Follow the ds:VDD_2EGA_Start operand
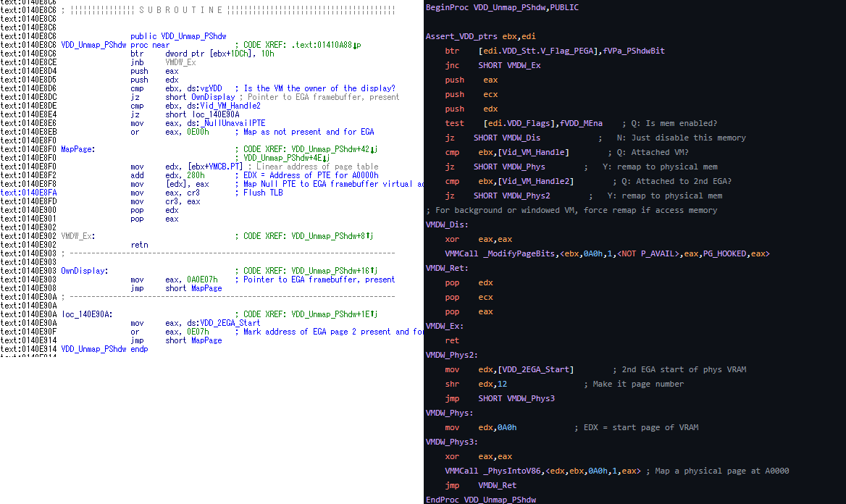This screenshot has width=846, height=504. pos(224,323)
